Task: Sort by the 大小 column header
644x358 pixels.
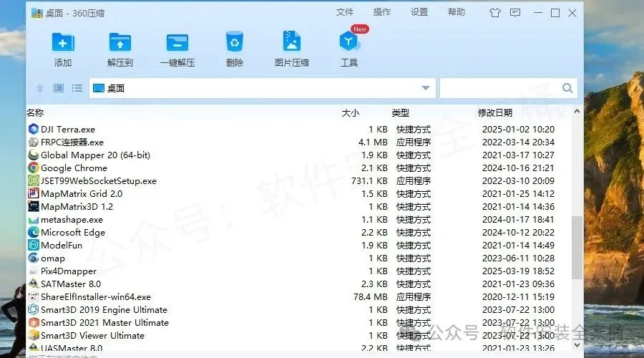Action: (x=351, y=112)
